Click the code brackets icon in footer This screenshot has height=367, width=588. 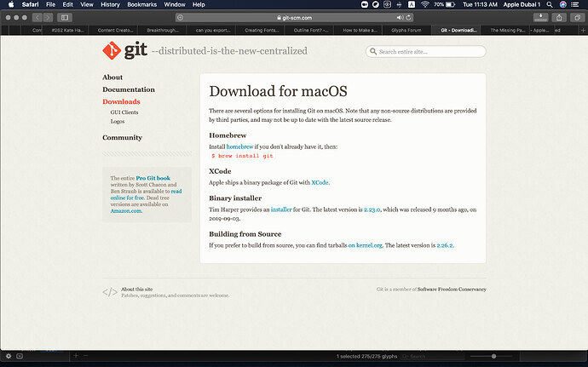[x=110, y=292]
